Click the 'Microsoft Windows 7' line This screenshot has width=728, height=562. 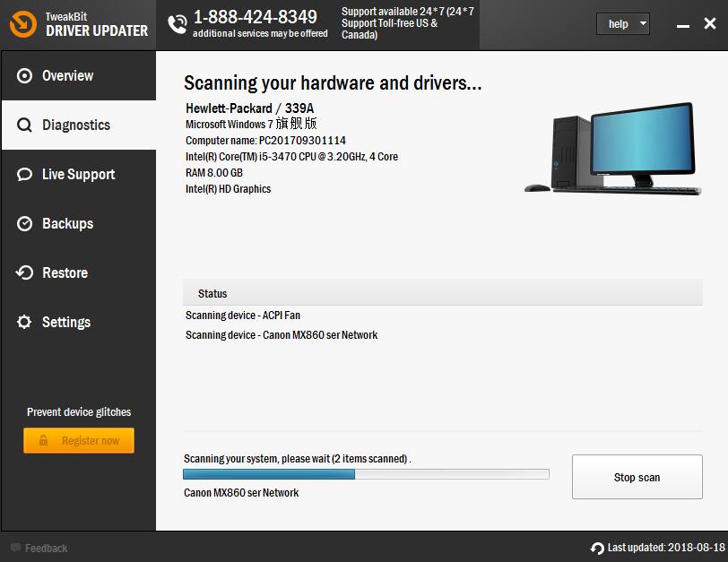[x=251, y=124]
